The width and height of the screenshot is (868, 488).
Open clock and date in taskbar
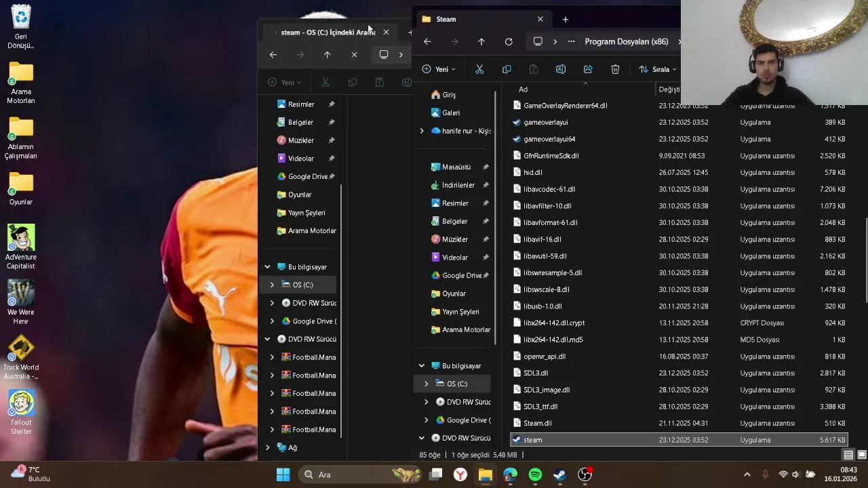click(840, 474)
